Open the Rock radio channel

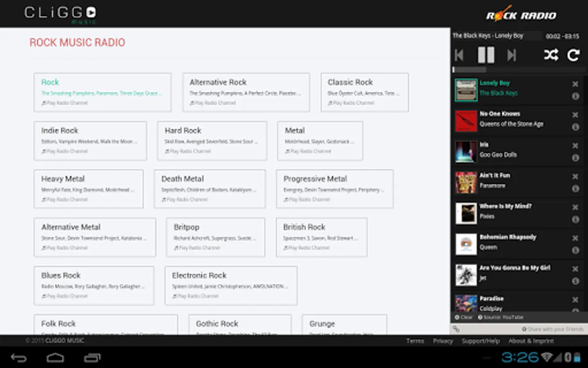102,92
